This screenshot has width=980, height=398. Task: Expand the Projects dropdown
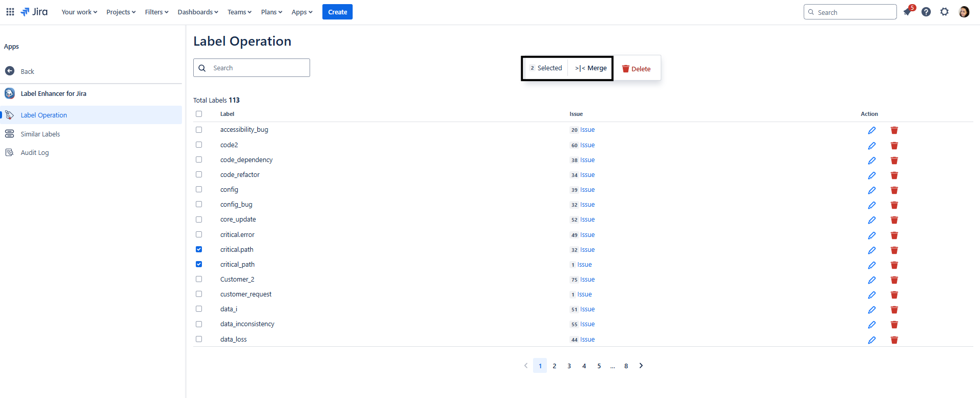121,12
